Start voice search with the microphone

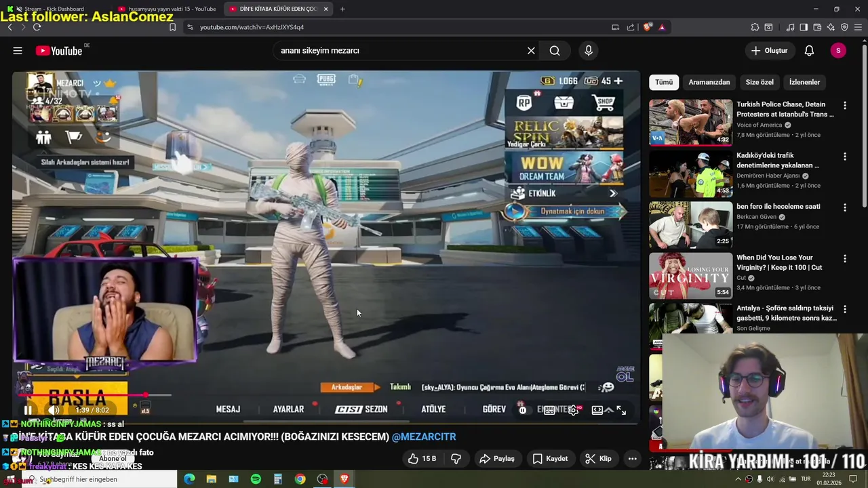coord(589,51)
